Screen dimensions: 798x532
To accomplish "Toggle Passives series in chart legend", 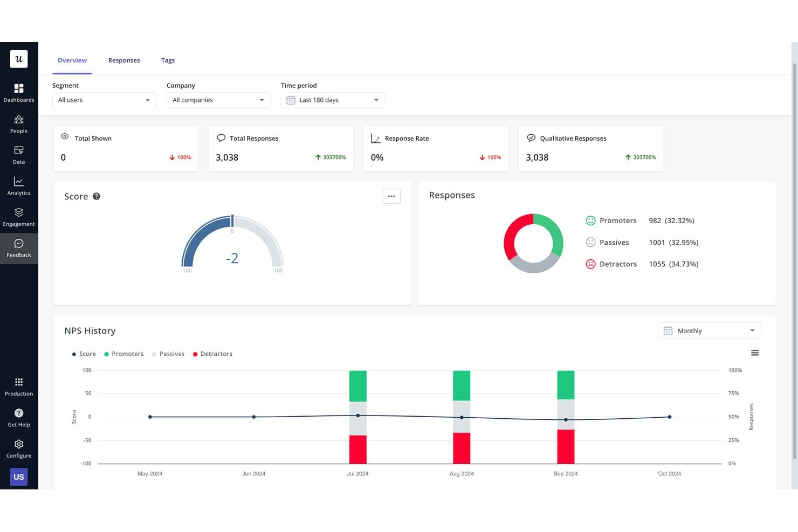I will (168, 354).
